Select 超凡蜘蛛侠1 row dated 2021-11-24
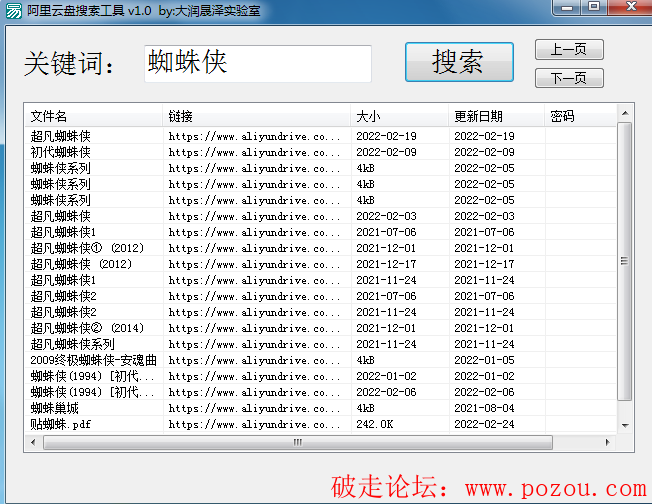Image resolution: width=652 pixels, height=504 pixels. 321,280
